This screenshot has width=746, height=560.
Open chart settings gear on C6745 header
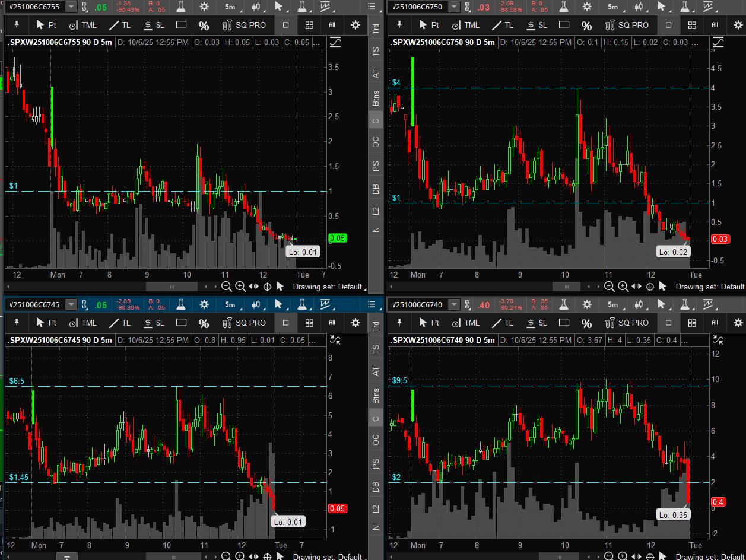click(204, 304)
